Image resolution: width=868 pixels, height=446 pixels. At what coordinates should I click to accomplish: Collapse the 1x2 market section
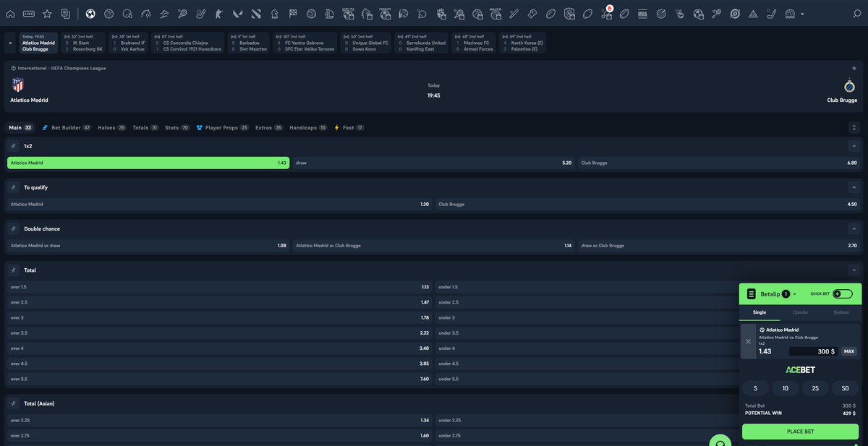pyautogui.click(x=853, y=146)
